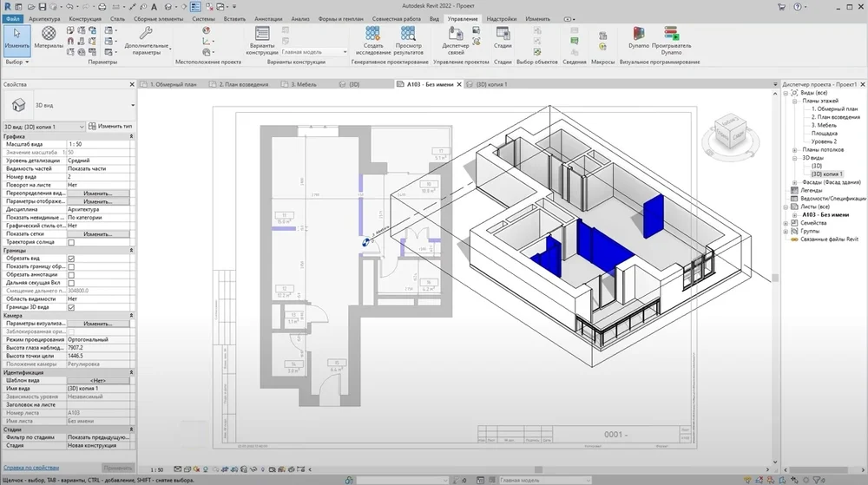Click the detail level icon in view control bar

tap(178, 469)
